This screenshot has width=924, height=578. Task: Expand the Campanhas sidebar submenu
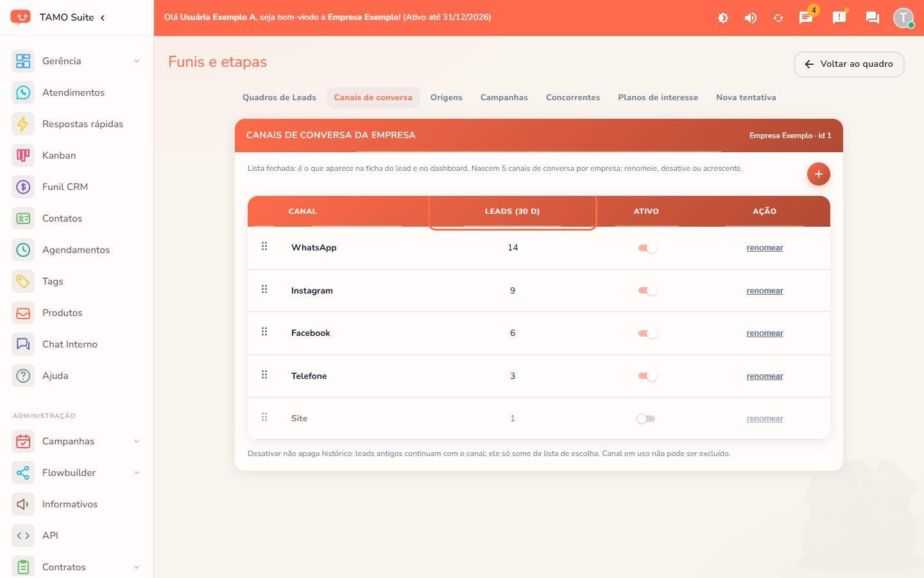(x=137, y=441)
